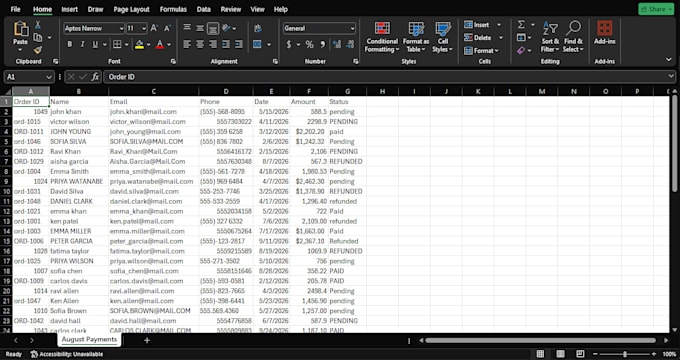The width and height of the screenshot is (680, 360).
Task: Open the Add-ins button
Action: click(x=605, y=33)
